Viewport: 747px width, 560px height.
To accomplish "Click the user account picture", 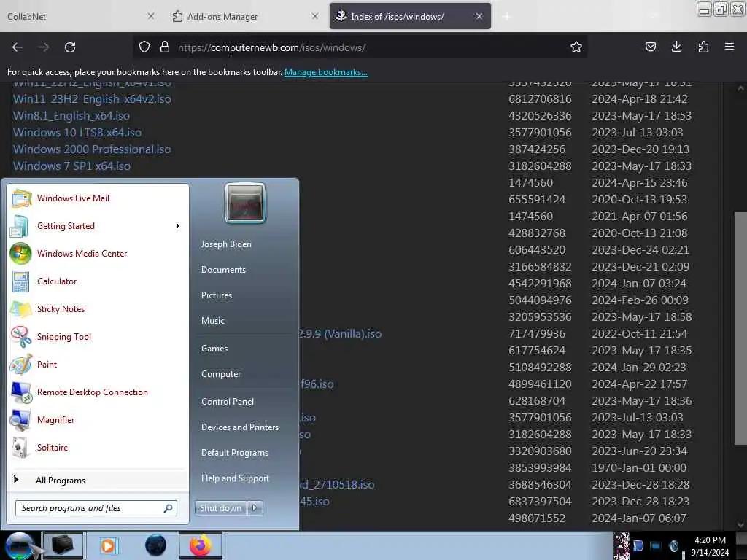I will [x=245, y=203].
